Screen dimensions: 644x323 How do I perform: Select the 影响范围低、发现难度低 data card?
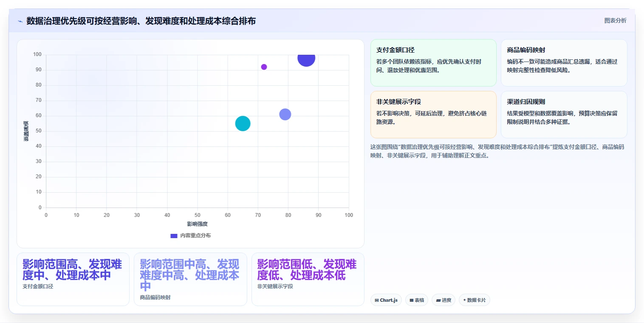[x=308, y=279]
